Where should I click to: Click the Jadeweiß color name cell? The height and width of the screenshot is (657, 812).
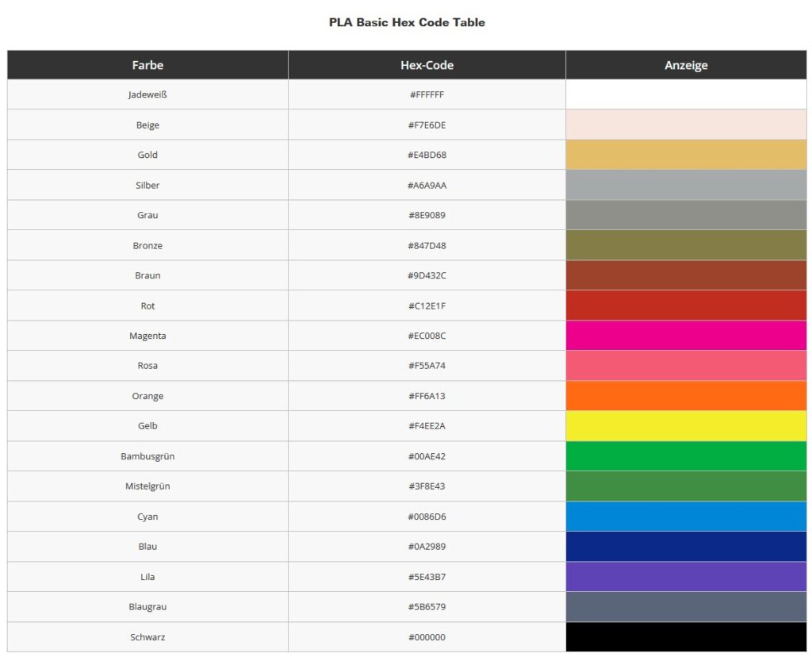pyautogui.click(x=147, y=94)
